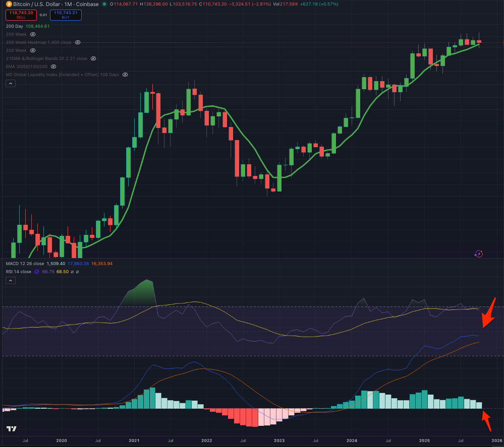
Task: Click the 2026 label on time axis
Action: click(x=497, y=440)
